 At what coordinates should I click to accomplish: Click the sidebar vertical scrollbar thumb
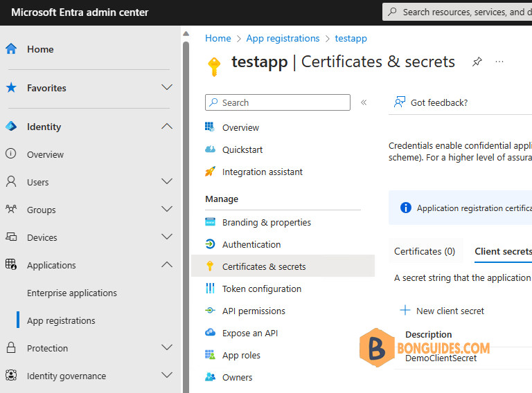click(x=186, y=217)
